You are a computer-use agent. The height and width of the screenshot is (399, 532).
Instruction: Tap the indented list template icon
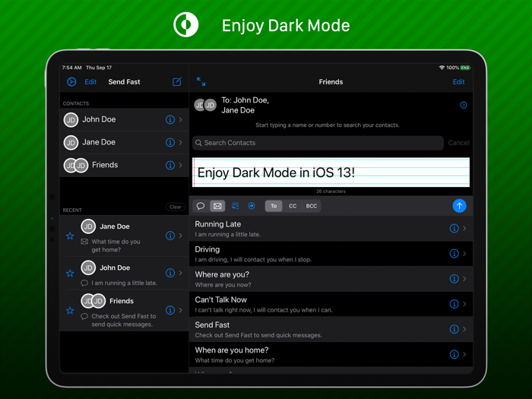tap(235, 206)
